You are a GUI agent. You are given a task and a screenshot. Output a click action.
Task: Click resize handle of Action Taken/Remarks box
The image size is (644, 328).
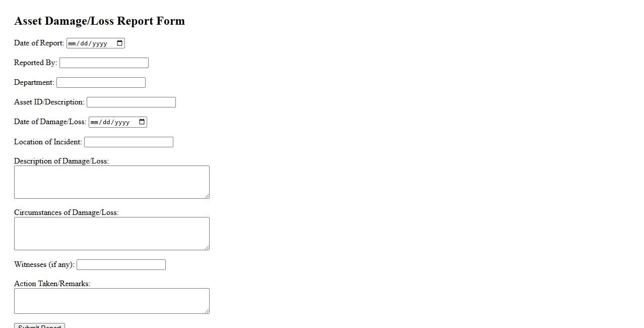click(207, 311)
